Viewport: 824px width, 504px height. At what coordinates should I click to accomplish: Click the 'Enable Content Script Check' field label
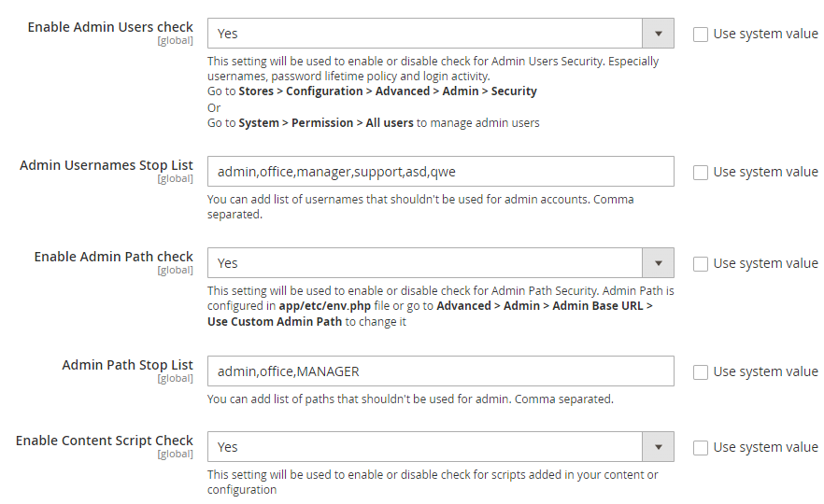pyautogui.click(x=105, y=441)
